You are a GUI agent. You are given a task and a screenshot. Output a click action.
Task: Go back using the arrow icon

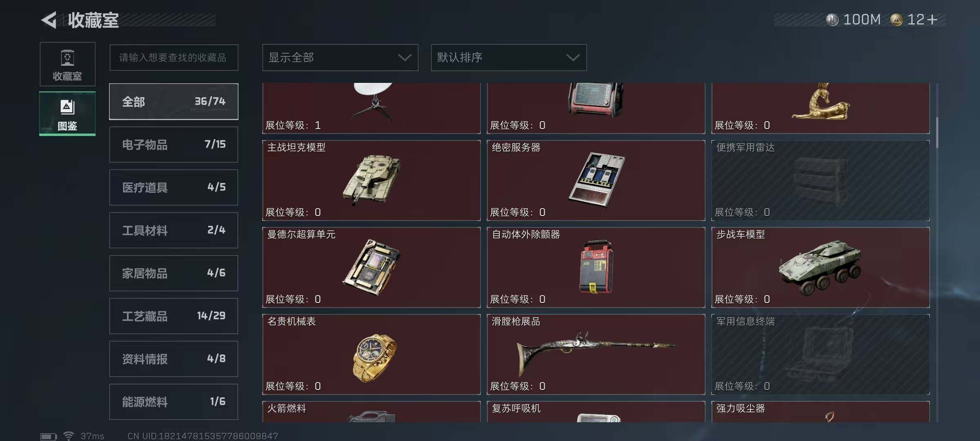[x=49, y=20]
